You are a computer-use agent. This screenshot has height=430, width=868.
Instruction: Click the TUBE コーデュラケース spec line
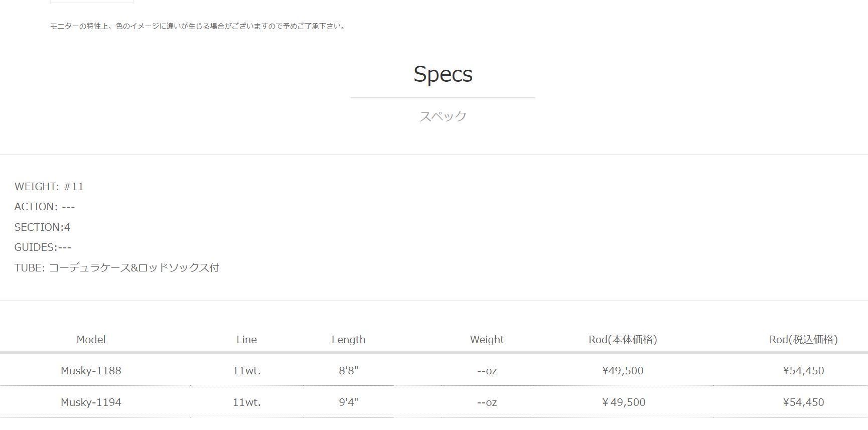(x=116, y=268)
